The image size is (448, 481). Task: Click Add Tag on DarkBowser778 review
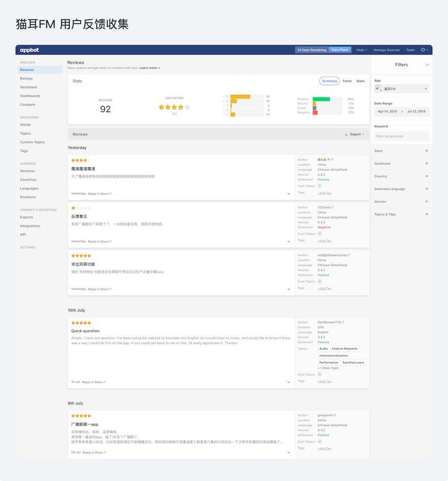324,382
